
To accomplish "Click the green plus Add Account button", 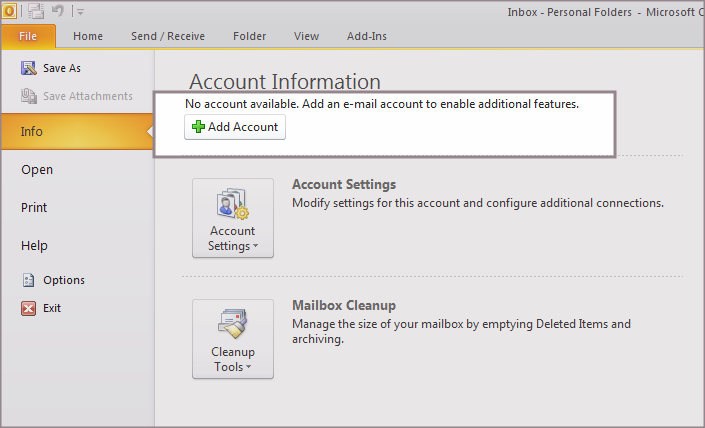I will (235, 128).
